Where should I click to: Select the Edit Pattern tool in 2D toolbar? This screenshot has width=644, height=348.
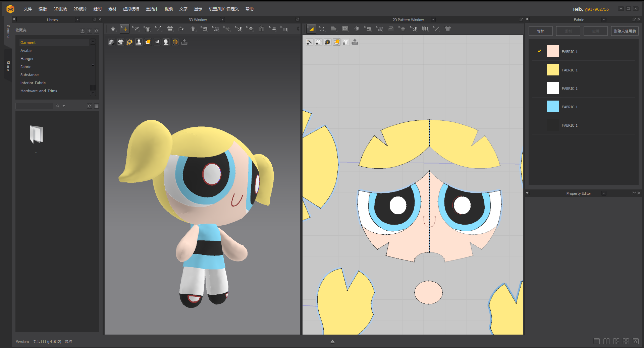[311, 29]
